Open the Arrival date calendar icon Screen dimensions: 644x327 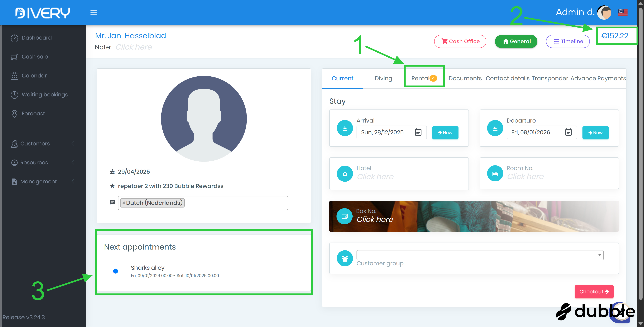pos(418,132)
